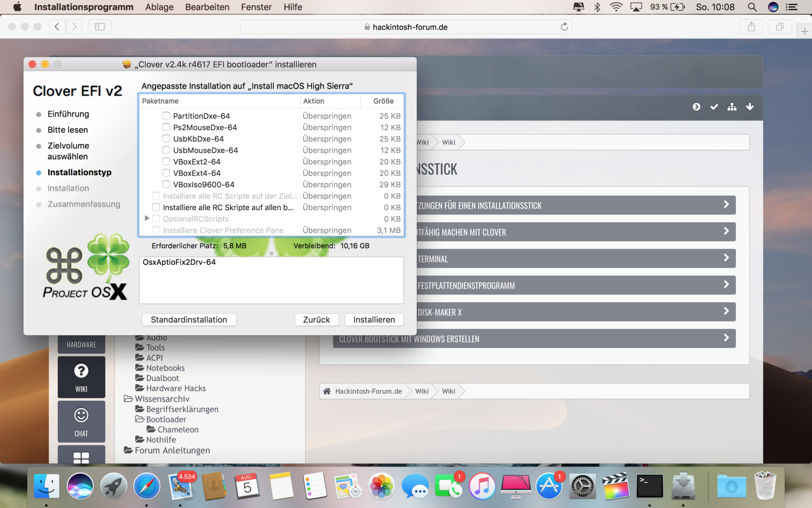Enable UsbMouseDxe-64 checkbox
812x508 pixels.
tap(166, 150)
